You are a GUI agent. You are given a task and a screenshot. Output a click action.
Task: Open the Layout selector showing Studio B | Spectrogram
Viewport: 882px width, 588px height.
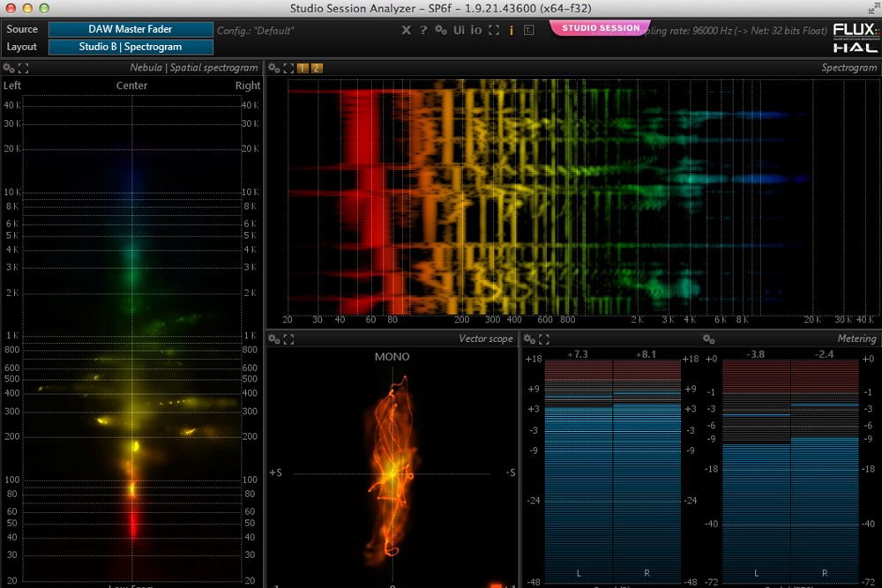[131, 47]
